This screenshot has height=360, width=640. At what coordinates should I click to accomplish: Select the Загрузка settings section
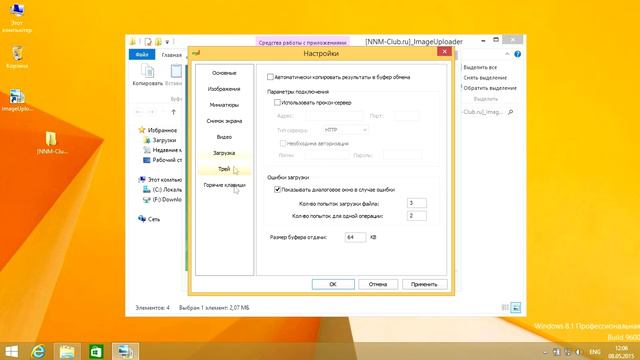point(224,153)
